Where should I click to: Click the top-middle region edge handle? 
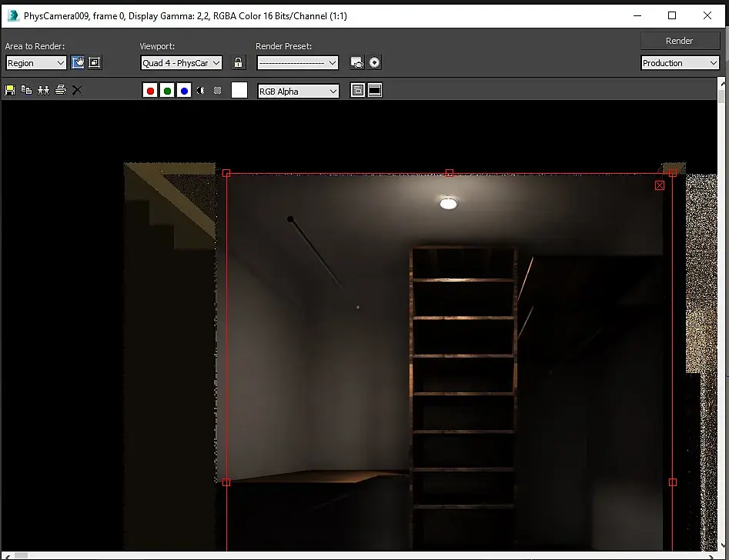click(x=449, y=173)
